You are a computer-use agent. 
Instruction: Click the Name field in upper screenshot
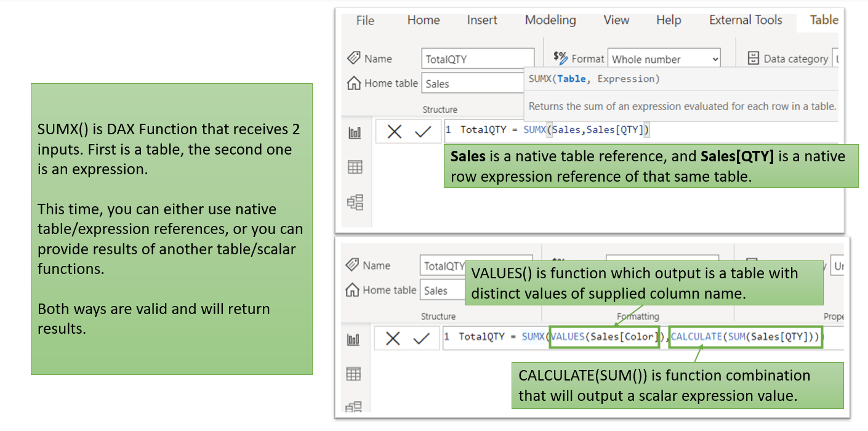tap(478, 59)
